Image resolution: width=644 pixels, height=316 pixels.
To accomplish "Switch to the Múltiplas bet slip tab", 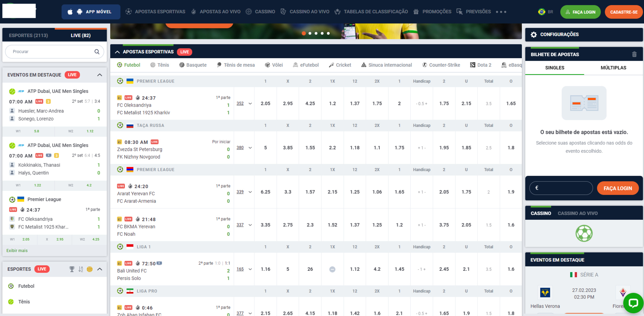I will (613, 68).
